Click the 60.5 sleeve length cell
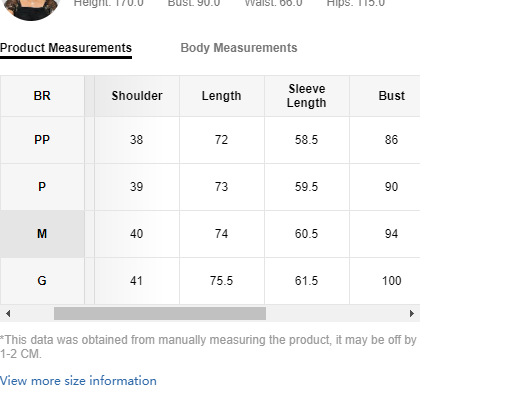Screen dimensions: 526x394 (x=307, y=234)
